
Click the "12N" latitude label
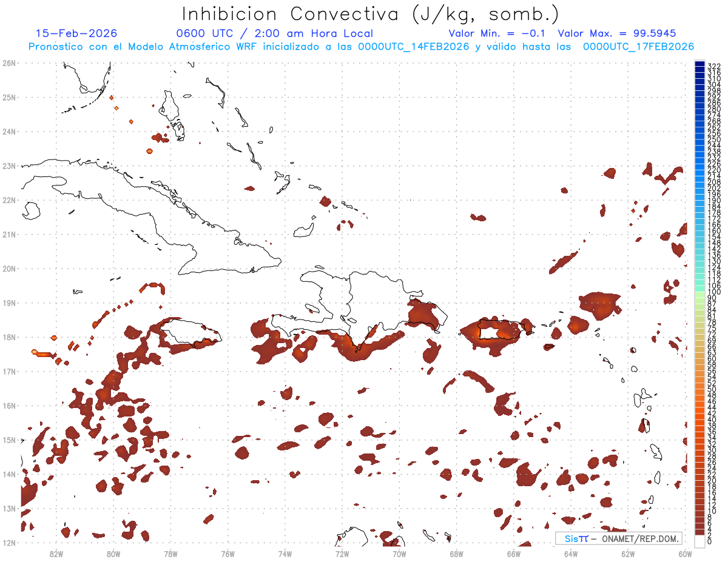point(9,542)
